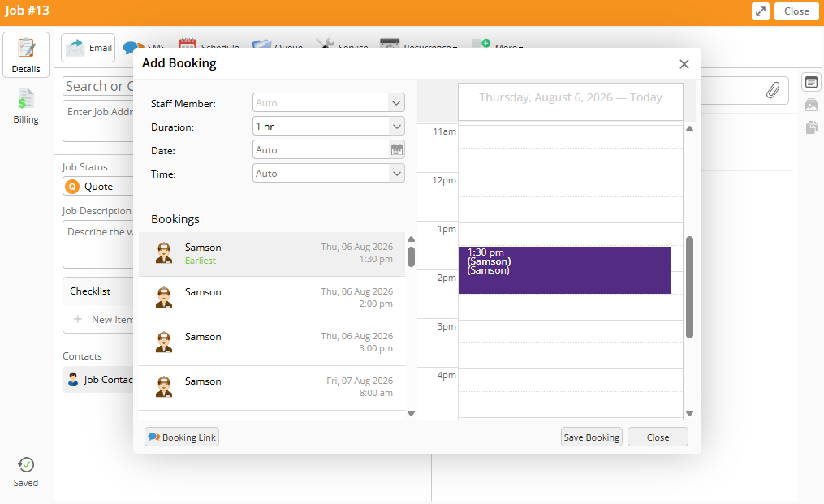This screenshot has height=504, width=824.
Task: Click calendar scroll up arrow
Action: (x=689, y=129)
